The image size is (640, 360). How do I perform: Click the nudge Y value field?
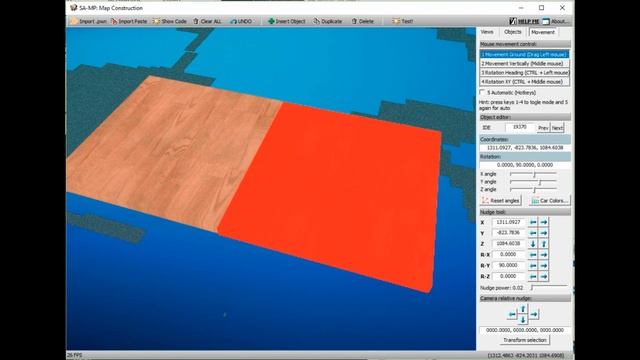(x=508, y=233)
